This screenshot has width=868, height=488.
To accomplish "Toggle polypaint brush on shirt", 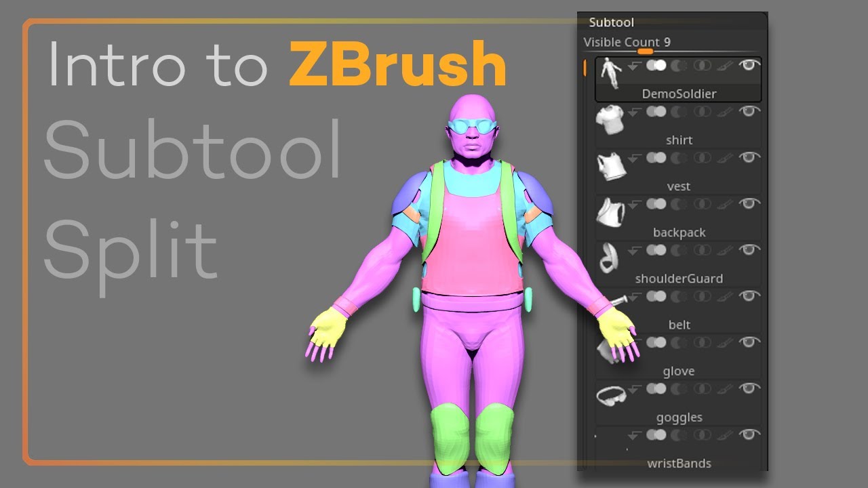I will tap(725, 113).
